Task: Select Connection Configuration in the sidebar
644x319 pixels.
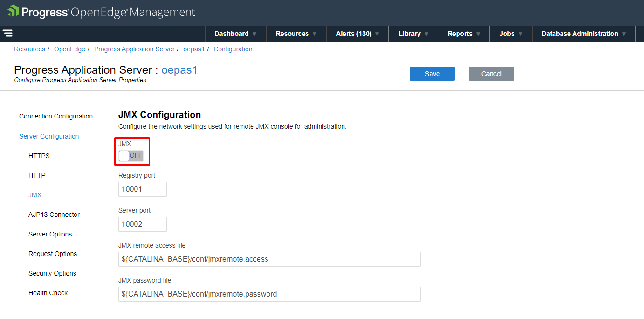Action: (x=56, y=116)
